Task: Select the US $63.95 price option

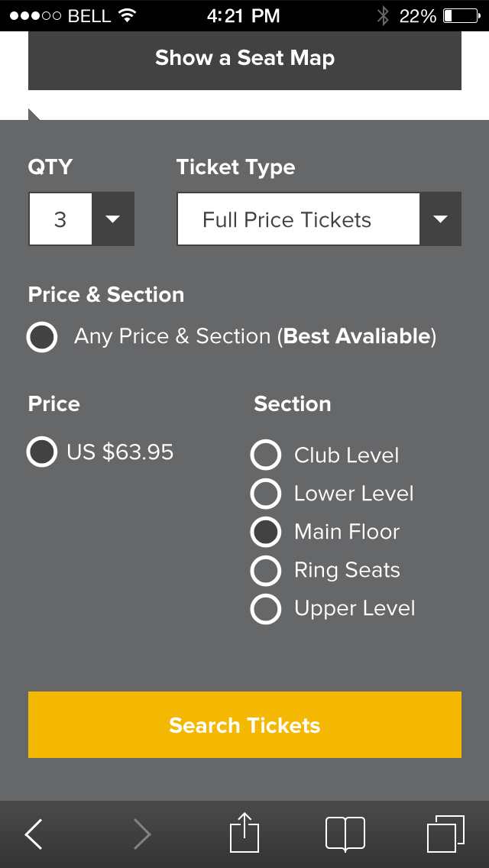Action: (x=42, y=452)
